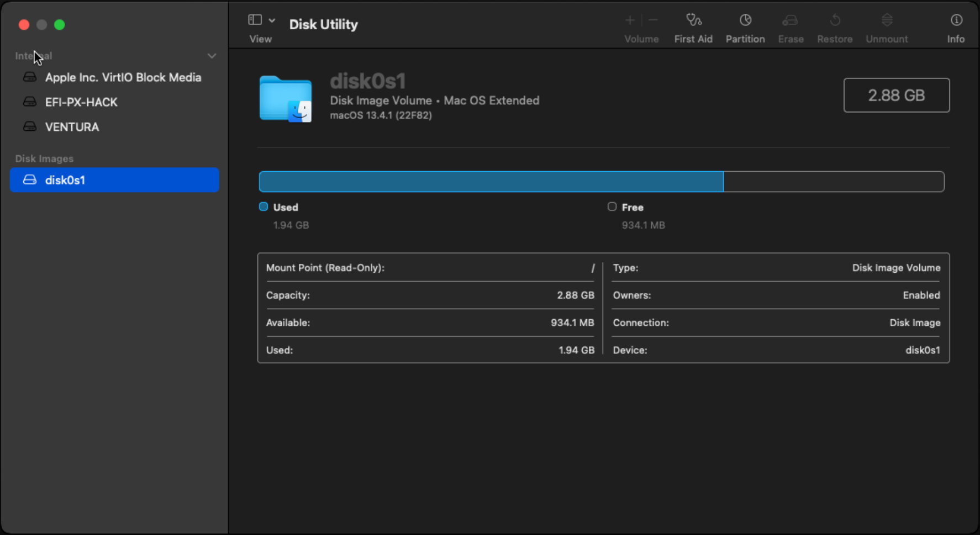
Task: Expand the View options dropdown chevron
Action: pos(272,20)
